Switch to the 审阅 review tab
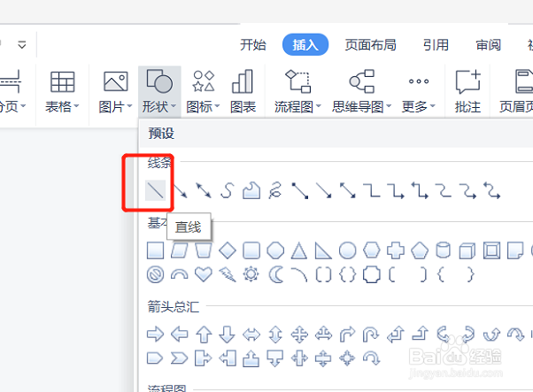 [488, 45]
